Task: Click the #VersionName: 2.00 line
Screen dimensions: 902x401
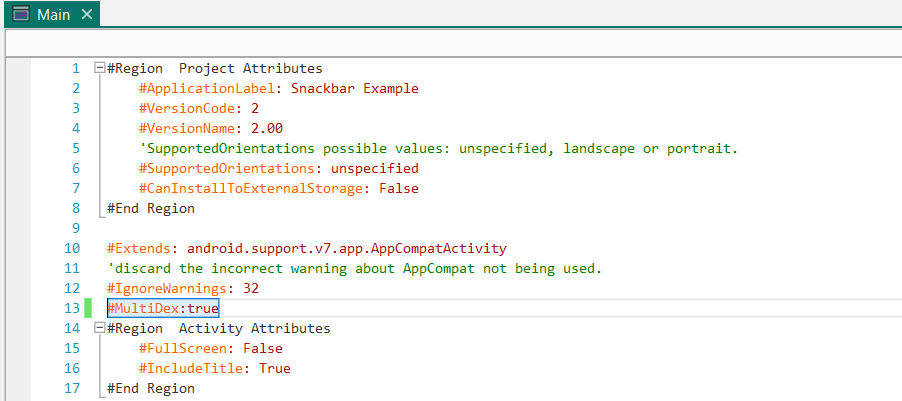Action: click(211, 129)
